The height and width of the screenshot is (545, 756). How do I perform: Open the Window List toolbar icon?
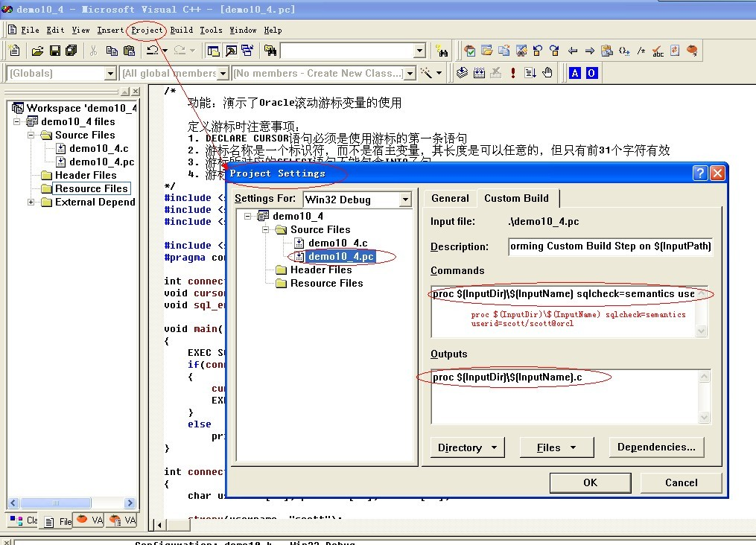point(248,50)
